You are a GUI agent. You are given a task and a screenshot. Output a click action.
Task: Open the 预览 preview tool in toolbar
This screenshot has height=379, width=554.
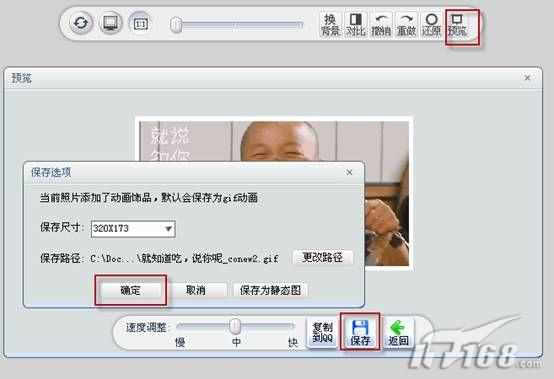(457, 24)
